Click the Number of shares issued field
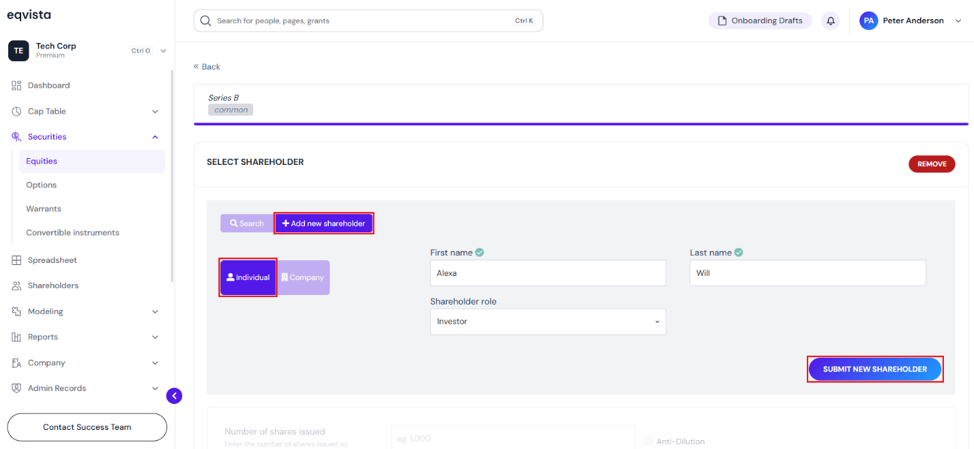Screen dimensions: 974x449 click(513, 437)
